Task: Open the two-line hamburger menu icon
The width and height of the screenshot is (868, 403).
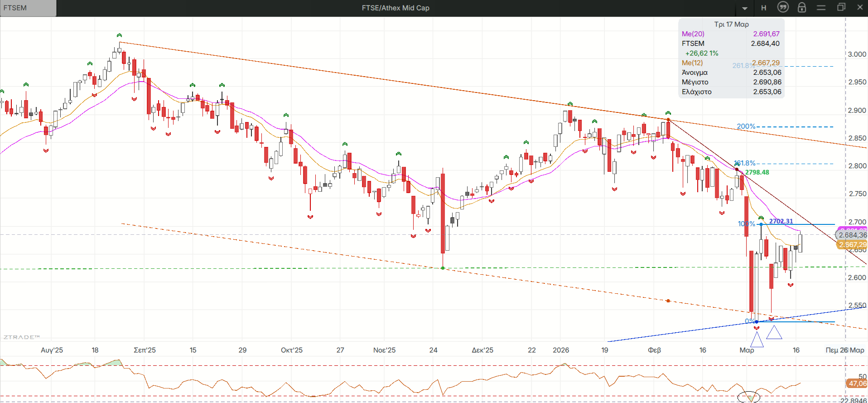Action: point(821,8)
